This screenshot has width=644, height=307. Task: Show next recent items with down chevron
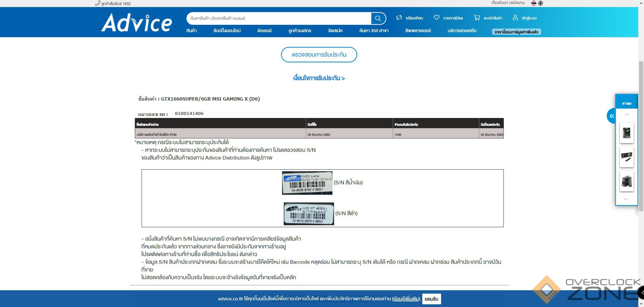[x=626, y=199]
